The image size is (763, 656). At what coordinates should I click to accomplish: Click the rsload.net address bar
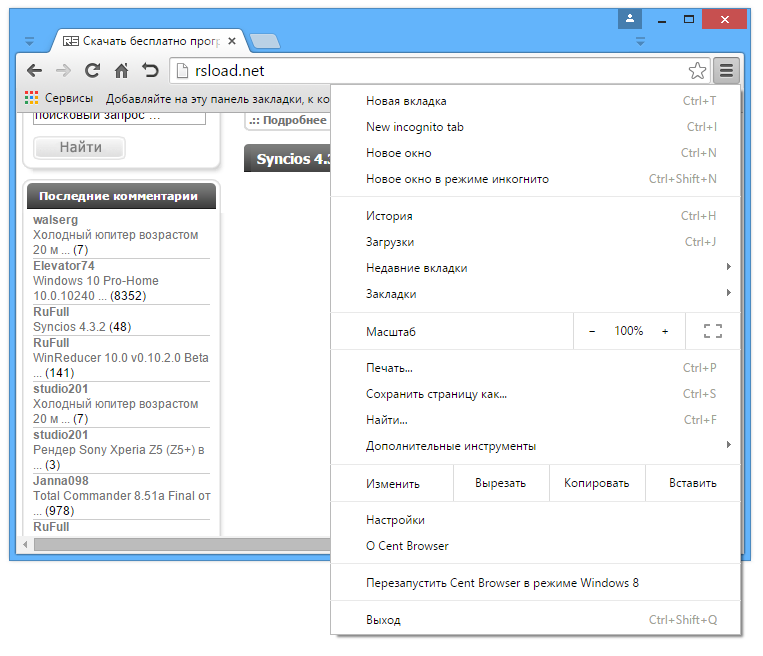(428, 71)
